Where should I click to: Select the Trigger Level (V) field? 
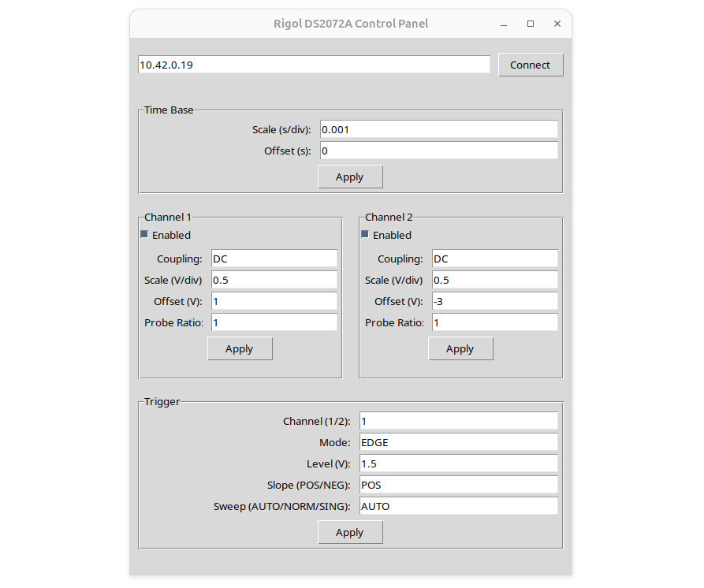458,463
